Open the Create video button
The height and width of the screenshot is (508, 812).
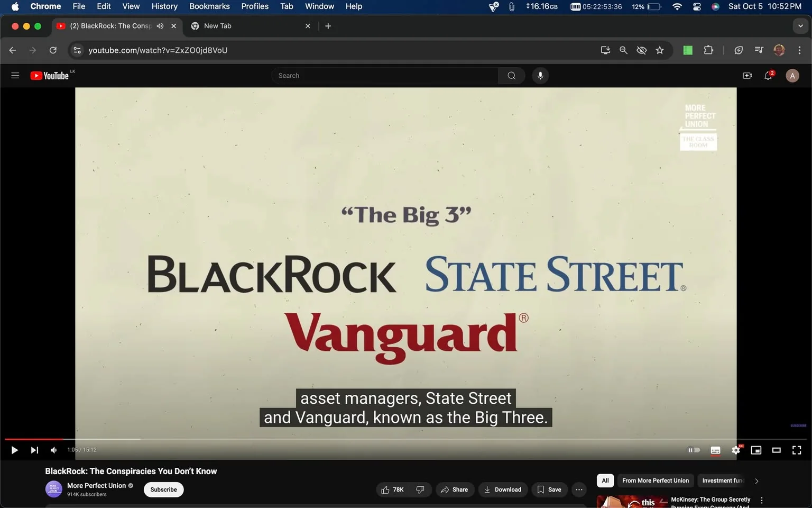[748, 76]
